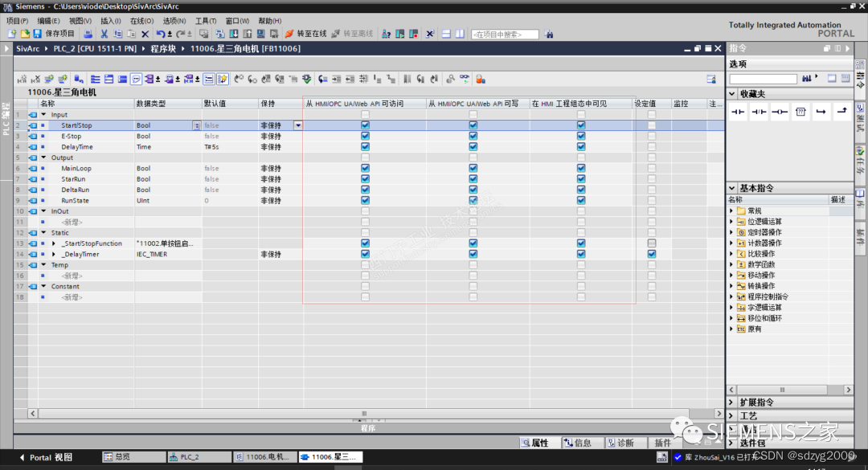Open the 总览 taskbar button

(133, 457)
